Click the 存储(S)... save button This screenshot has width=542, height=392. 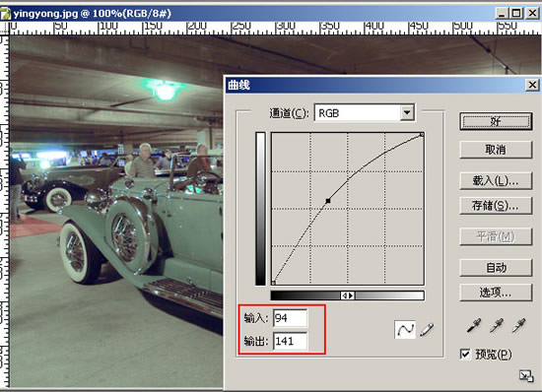(496, 206)
